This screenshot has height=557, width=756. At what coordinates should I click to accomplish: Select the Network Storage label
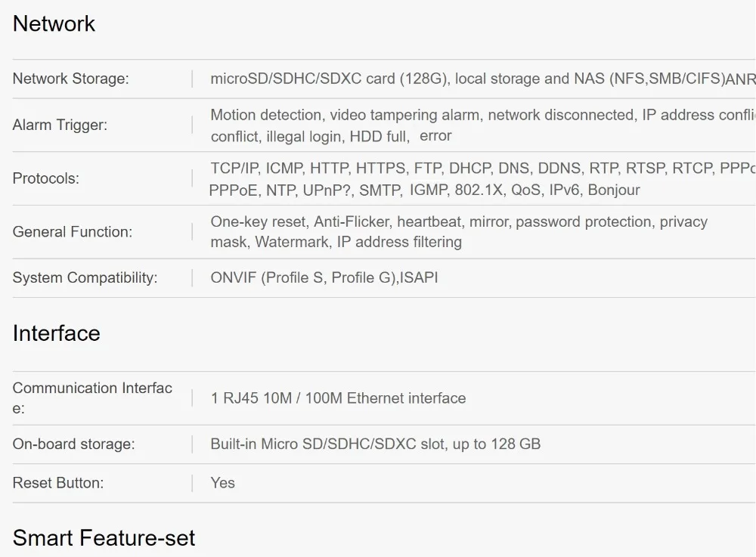coord(70,79)
